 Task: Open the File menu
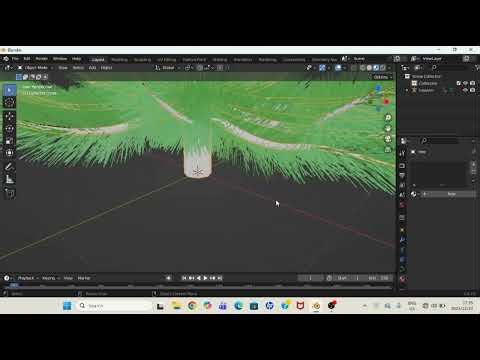15,59
